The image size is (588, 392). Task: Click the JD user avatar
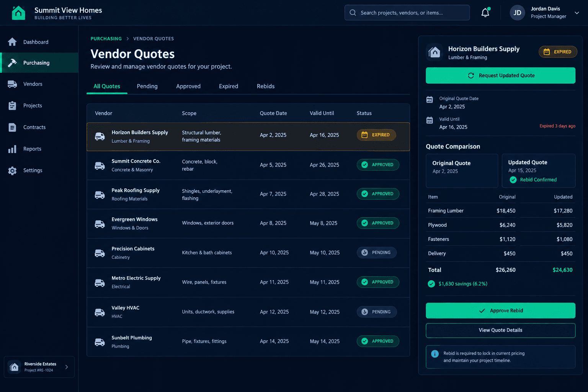coord(517,13)
